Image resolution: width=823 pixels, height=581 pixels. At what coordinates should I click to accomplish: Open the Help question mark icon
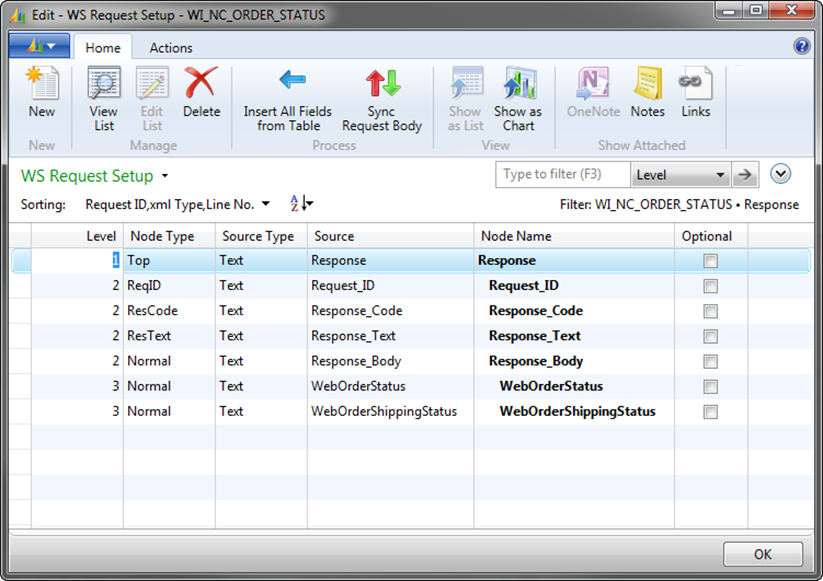(801, 46)
